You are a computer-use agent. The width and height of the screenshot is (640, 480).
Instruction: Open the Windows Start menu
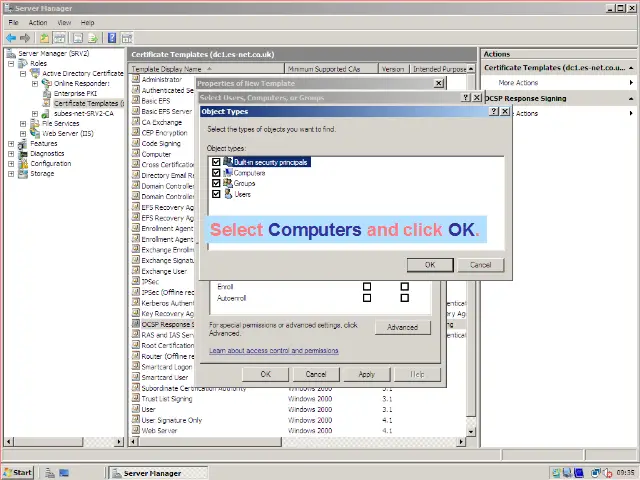point(18,472)
